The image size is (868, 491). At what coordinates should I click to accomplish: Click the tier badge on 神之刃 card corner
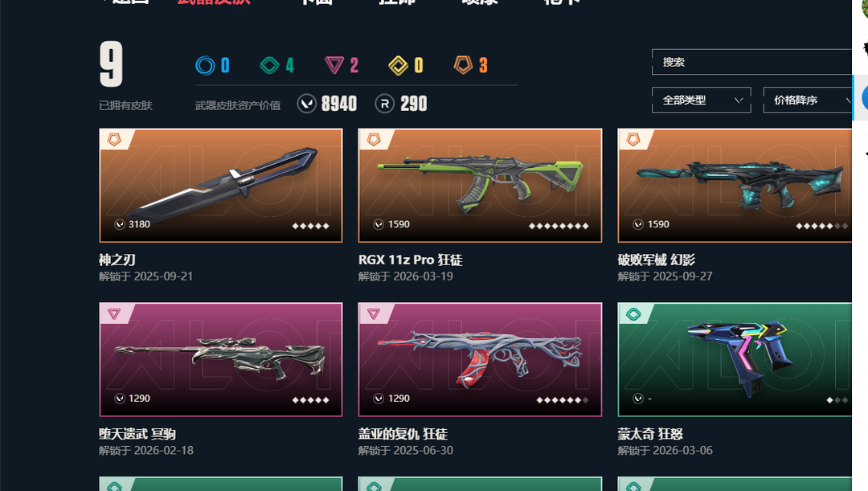(114, 140)
